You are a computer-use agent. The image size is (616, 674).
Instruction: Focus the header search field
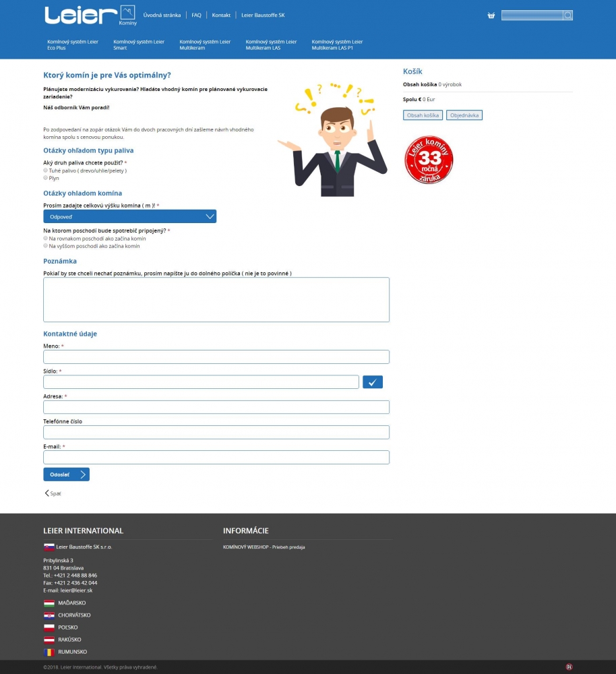(532, 16)
